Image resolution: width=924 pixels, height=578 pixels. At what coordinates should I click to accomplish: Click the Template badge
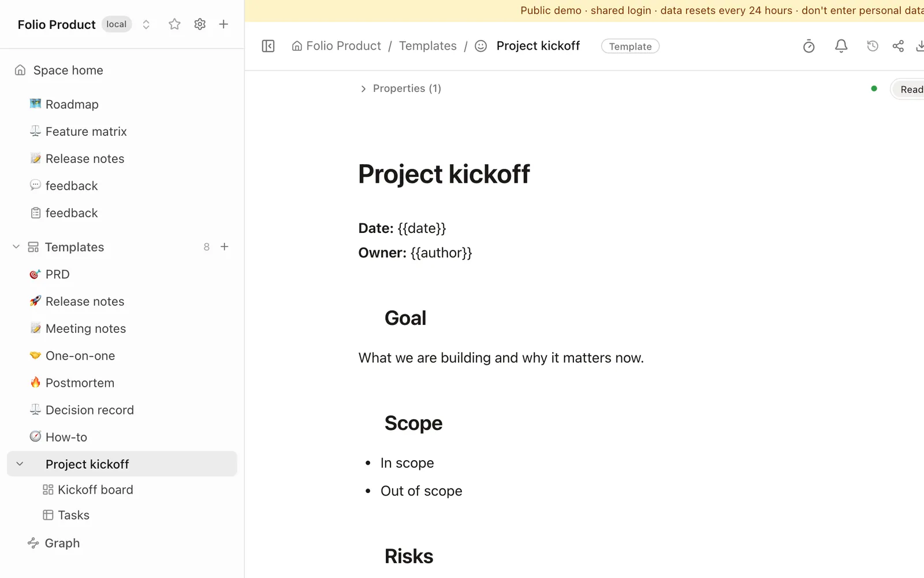pyautogui.click(x=630, y=46)
